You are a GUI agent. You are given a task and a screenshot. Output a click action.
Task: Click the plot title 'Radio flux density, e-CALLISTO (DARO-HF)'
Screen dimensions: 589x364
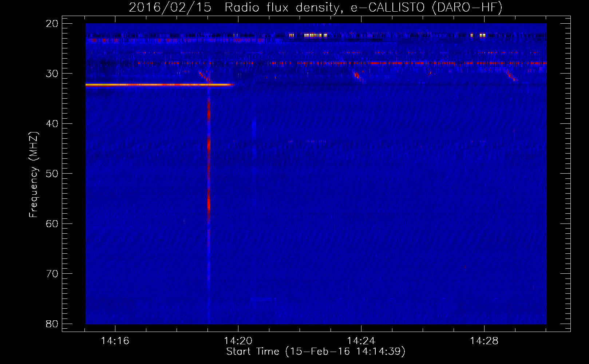pos(363,7)
